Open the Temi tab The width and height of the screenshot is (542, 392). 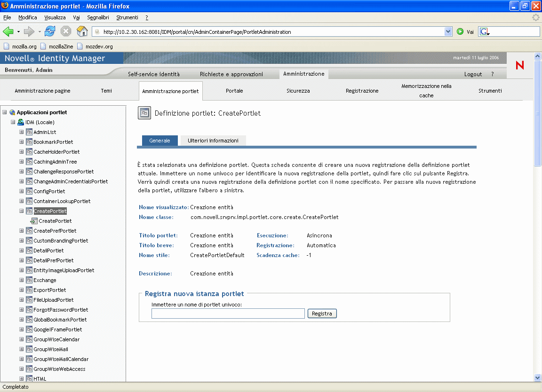(106, 91)
